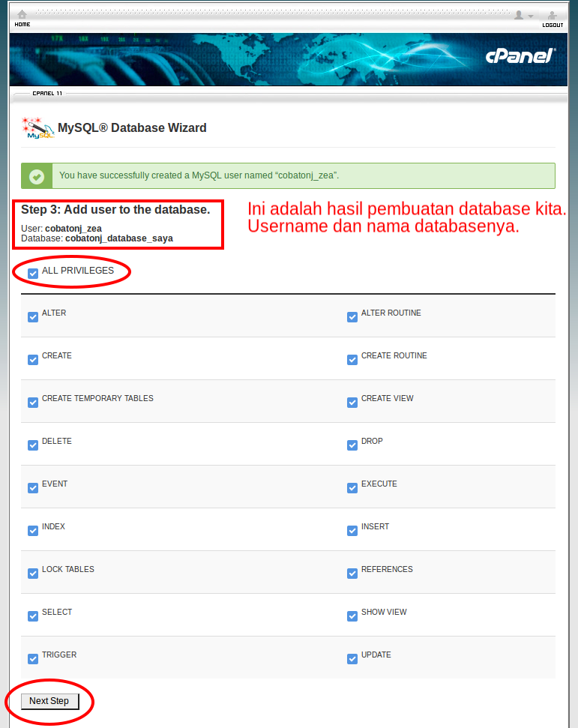This screenshot has height=728, width=578.
Task: Uncheck the DROP privilege checkbox
Action: coord(352,445)
